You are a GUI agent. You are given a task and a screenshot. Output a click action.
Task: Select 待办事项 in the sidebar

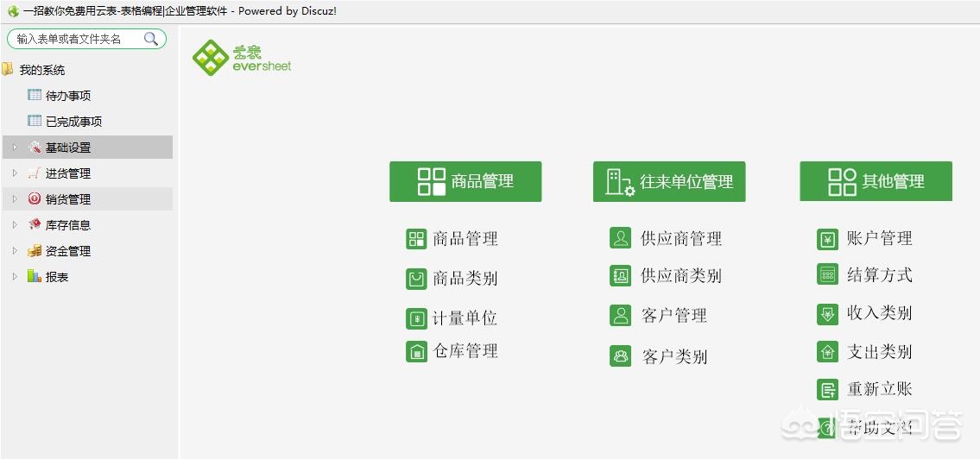coord(68,96)
